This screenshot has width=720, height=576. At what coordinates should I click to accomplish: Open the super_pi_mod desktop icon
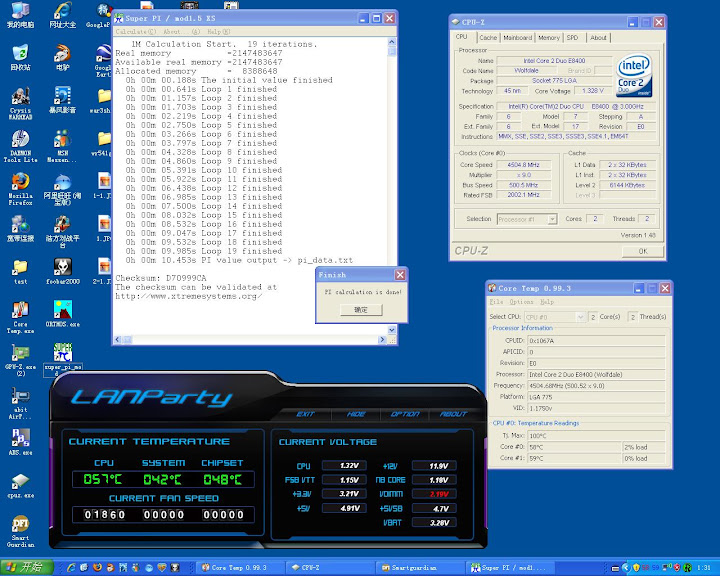click(x=62, y=354)
